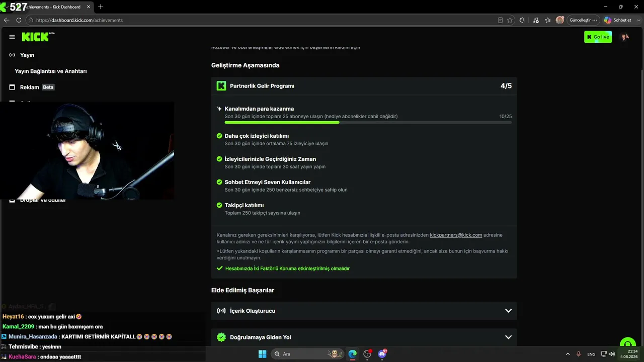
Task: Open Yayın Bağlantısı ve Anahtarı page
Action: [x=51, y=71]
